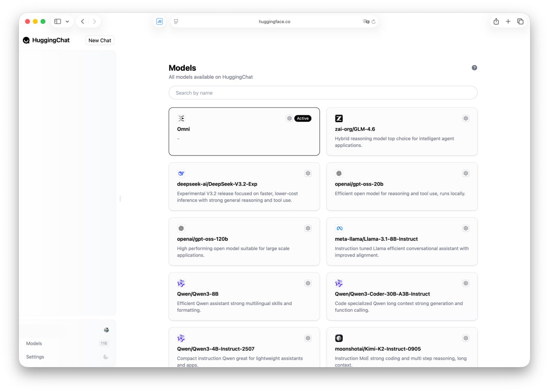Click the help question mark icon
549x392 pixels.
pos(474,68)
